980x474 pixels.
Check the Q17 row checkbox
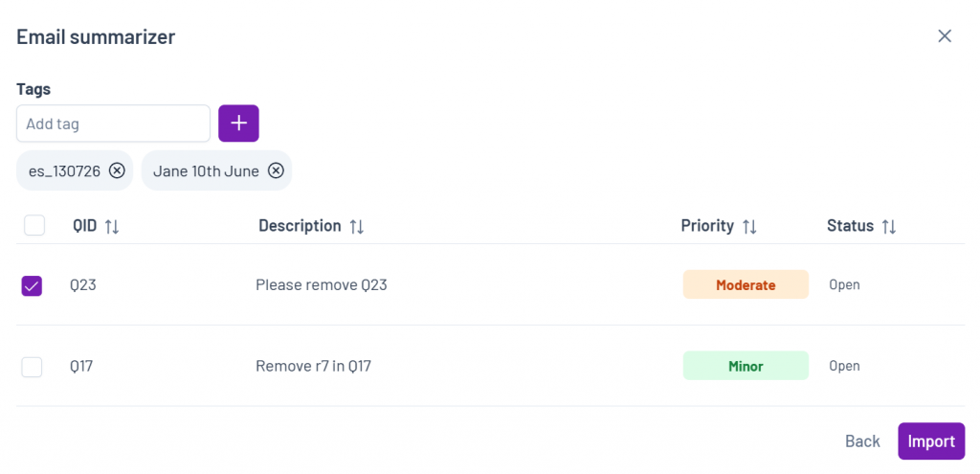click(32, 367)
